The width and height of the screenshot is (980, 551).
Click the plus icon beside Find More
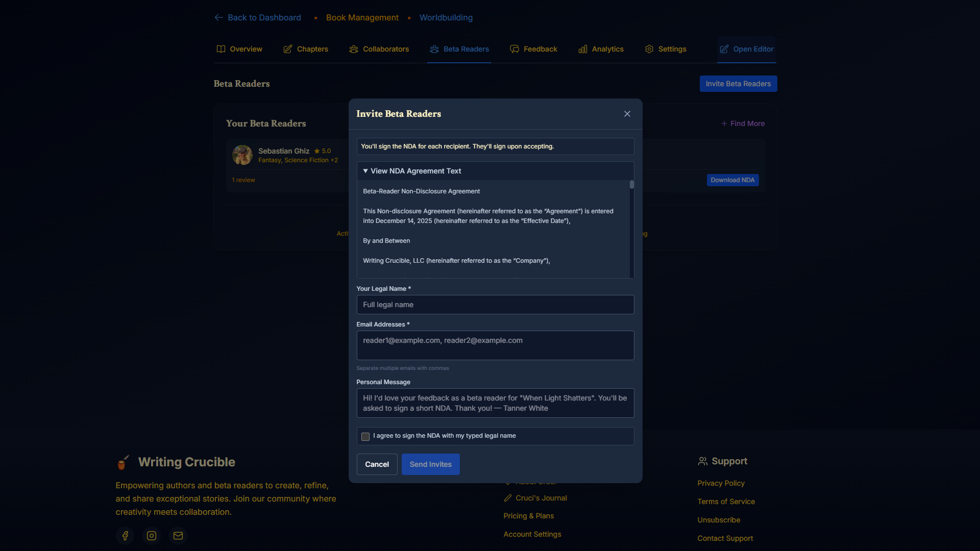pos(724,123)
